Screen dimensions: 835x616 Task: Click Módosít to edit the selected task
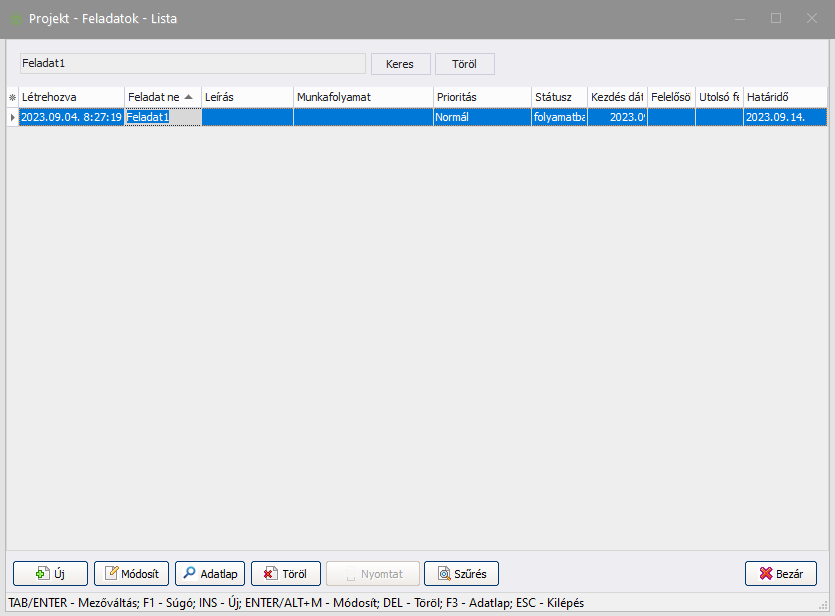click(x=131, y=574)
